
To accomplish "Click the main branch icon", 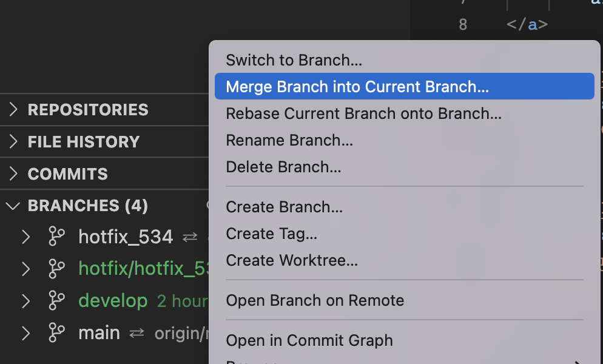I will tap(56, 332).
